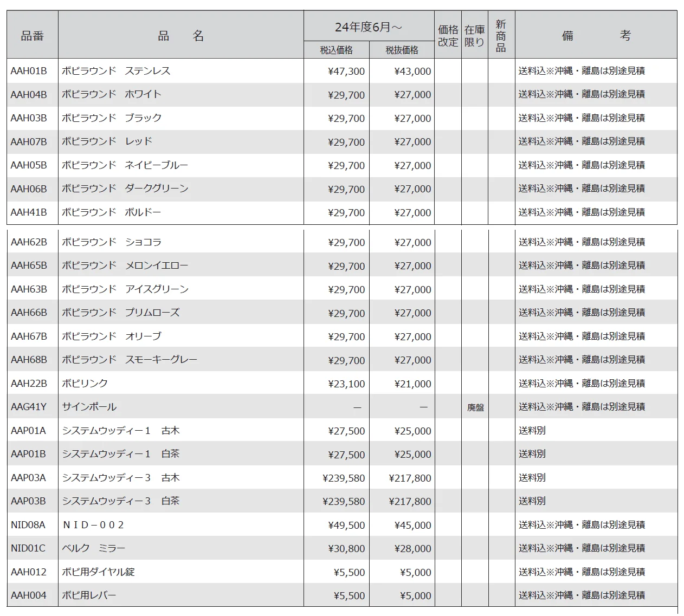Select product code AAH06B
Viewport: 684px width, 616px height.
pos(29,189)
